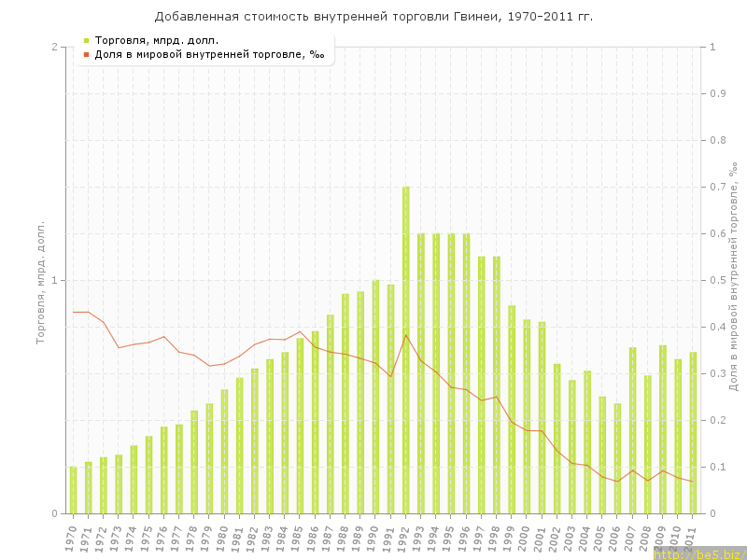Image resolution: width=747 pixels, height=560 pixels.
Task: Toggle the 'Торговля, млрд. долл.' legend entry
Action: [x=157, y=40]
